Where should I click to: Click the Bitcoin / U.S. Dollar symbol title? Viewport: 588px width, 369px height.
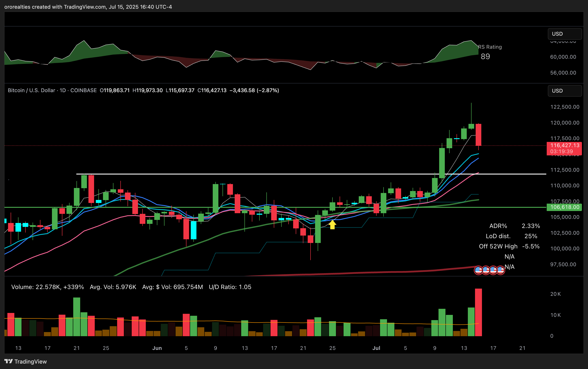tap(32, 90)
